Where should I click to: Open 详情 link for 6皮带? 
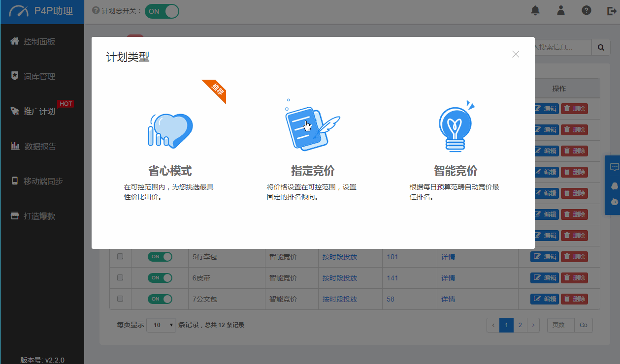coord(448,278)
